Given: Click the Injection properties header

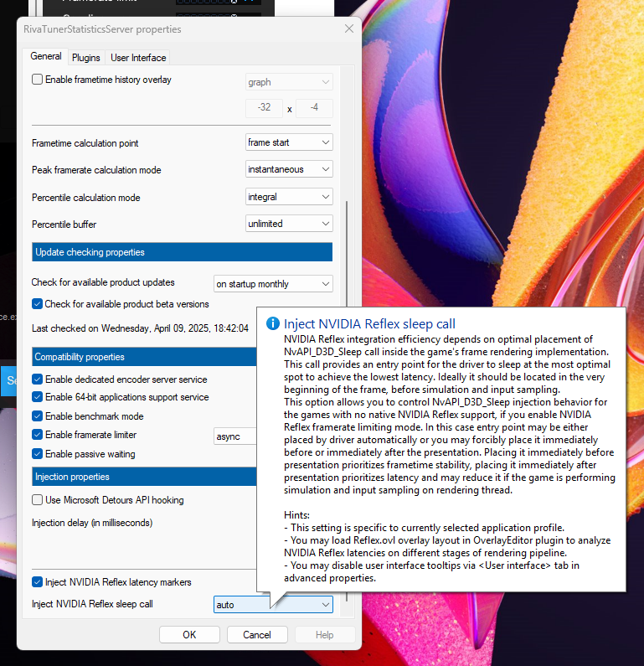Looking at the screenshot, I should (144, 477).
